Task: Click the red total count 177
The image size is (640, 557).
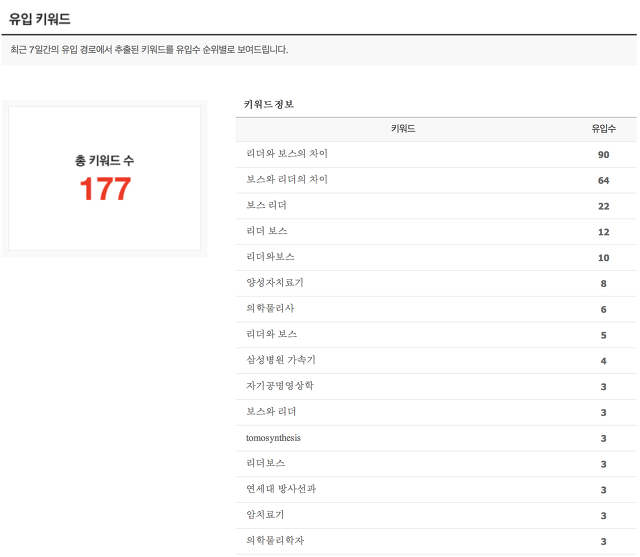Action: coord(105,189)
